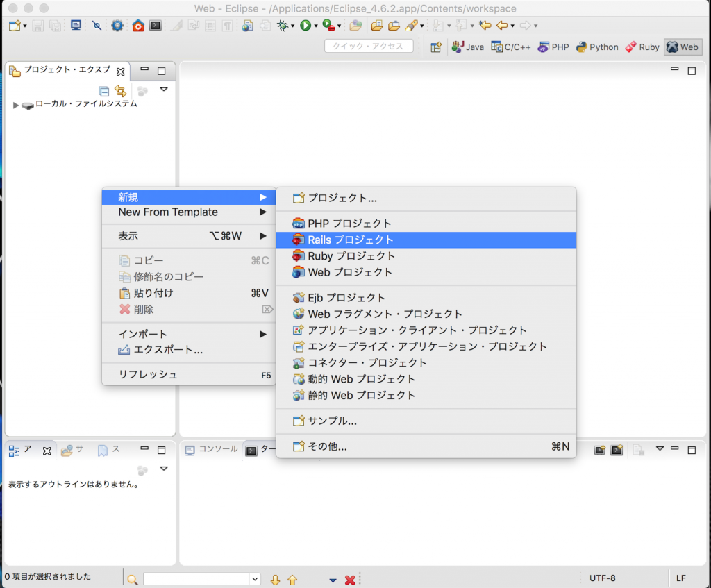Click the Back navigation arrow

502,26
